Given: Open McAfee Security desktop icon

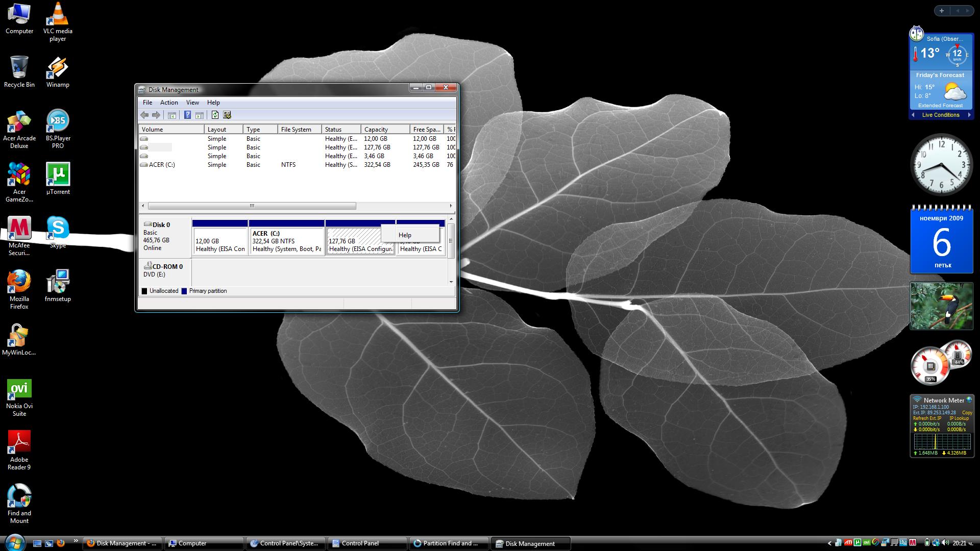Looking at the screenshot, I should (x=19, y=237).
